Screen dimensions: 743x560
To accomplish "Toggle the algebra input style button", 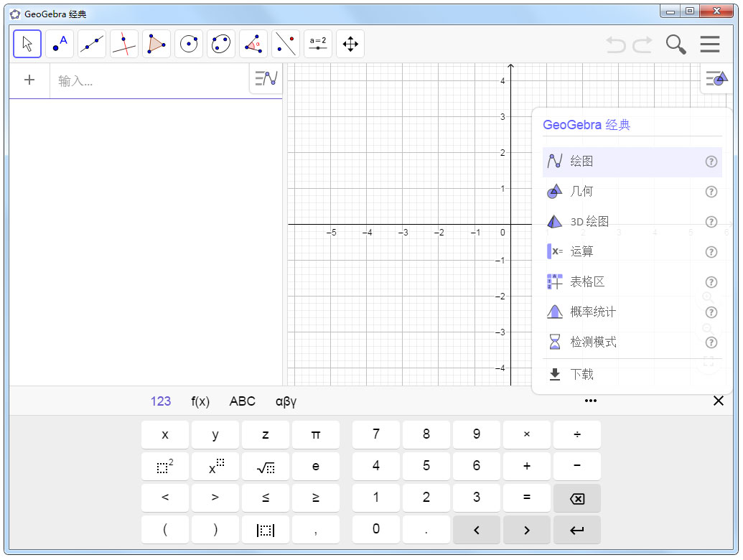I will coord(266,79).
